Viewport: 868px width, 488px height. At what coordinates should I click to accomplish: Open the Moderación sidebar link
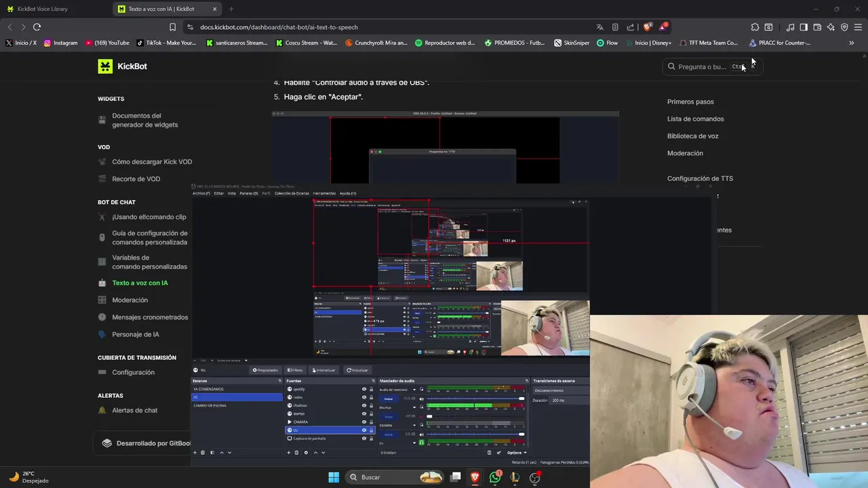tap(130, 300)
